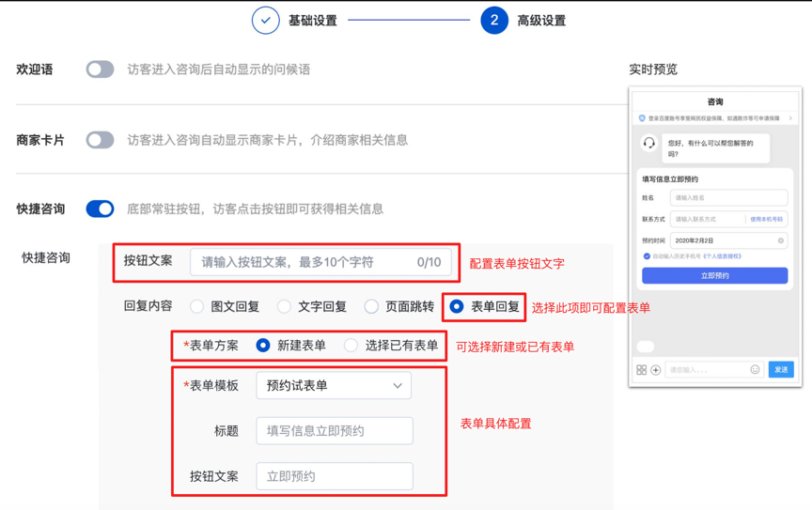Open the emoji picker in chat preview
Screen dimensions: 812x510
pos(755,370)
